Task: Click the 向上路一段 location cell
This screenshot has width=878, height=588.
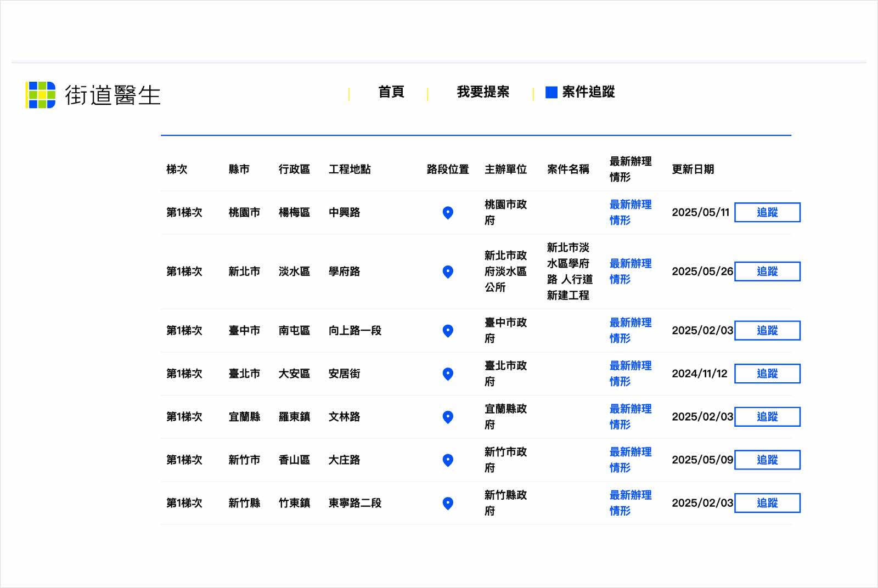Action: point(355,330)
